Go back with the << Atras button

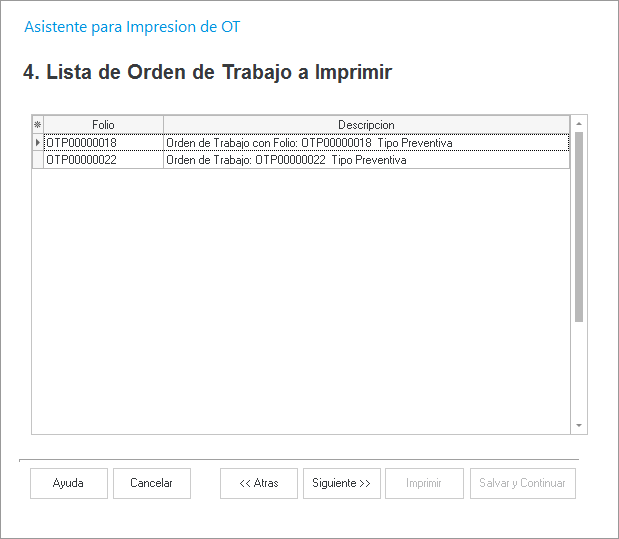pyautogui.click(x=259, y=483)
